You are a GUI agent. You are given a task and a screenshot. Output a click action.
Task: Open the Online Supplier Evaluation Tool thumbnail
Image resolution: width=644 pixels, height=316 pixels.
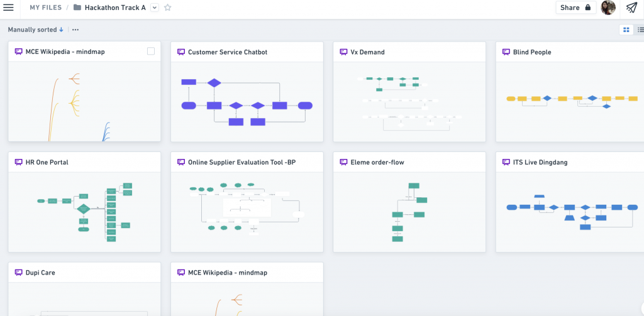pos(247,212)
